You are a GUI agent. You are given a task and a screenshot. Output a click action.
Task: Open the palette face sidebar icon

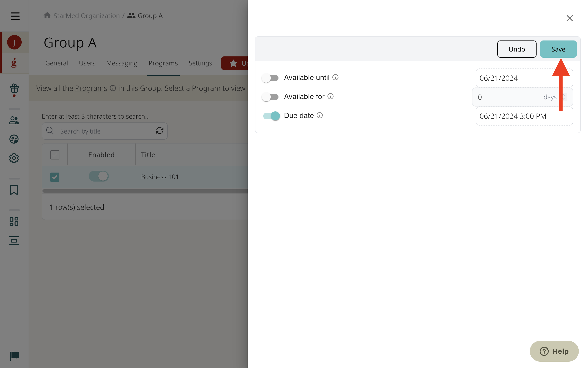point(14,139)
